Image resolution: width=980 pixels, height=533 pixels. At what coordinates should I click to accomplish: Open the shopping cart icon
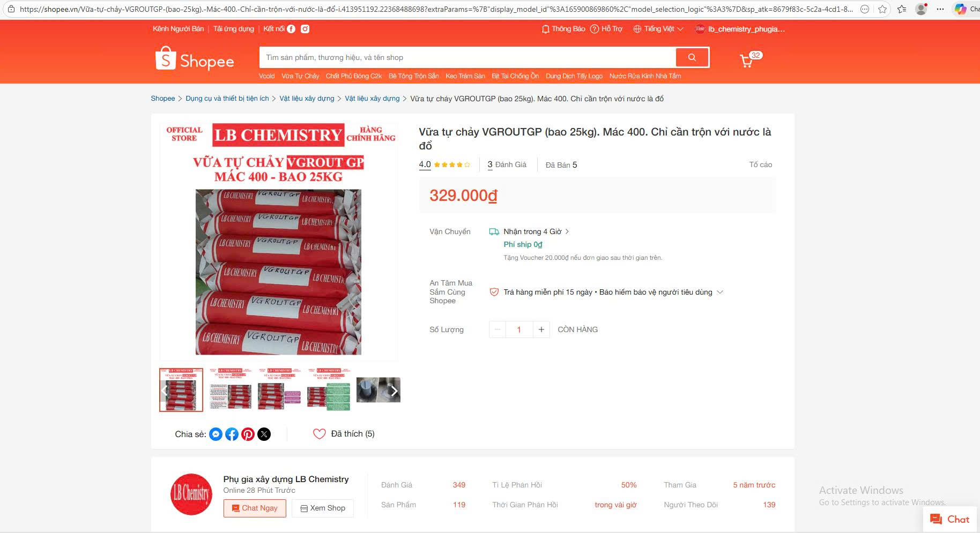click(746, 61)
